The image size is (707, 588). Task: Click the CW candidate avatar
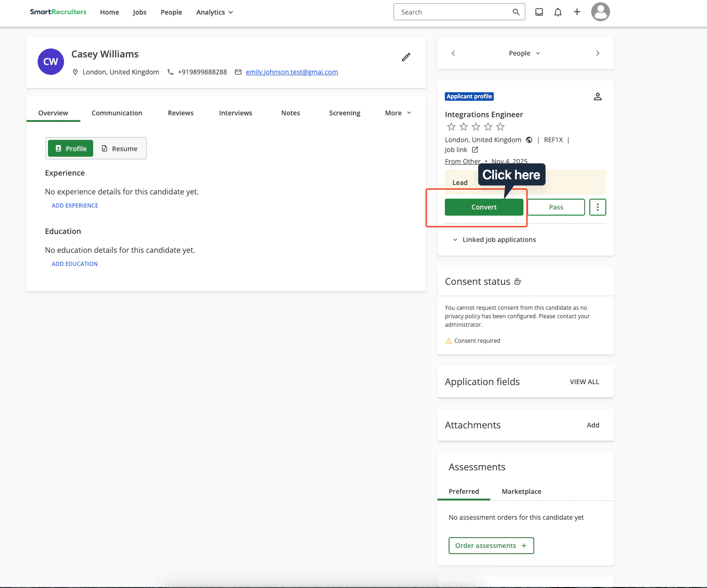[x=51, y=62]
